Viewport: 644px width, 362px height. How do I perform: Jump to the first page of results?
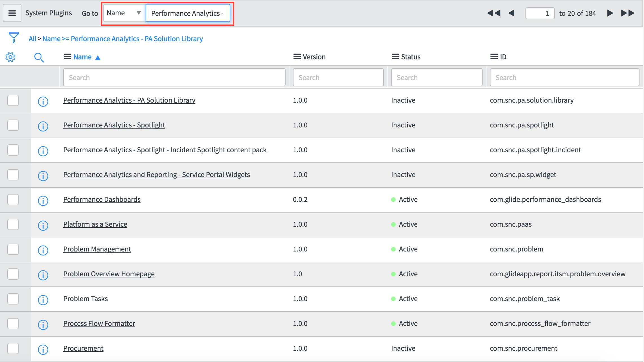coord(494,13)
